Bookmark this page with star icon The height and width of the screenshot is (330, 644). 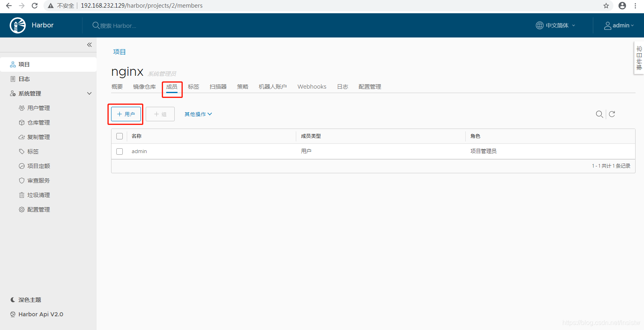tap(606, 6)
